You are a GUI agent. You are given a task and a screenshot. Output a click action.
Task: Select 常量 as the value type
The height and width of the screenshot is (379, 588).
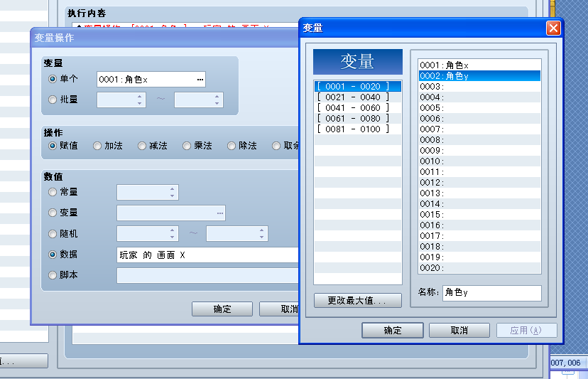[x=53, y=192]
